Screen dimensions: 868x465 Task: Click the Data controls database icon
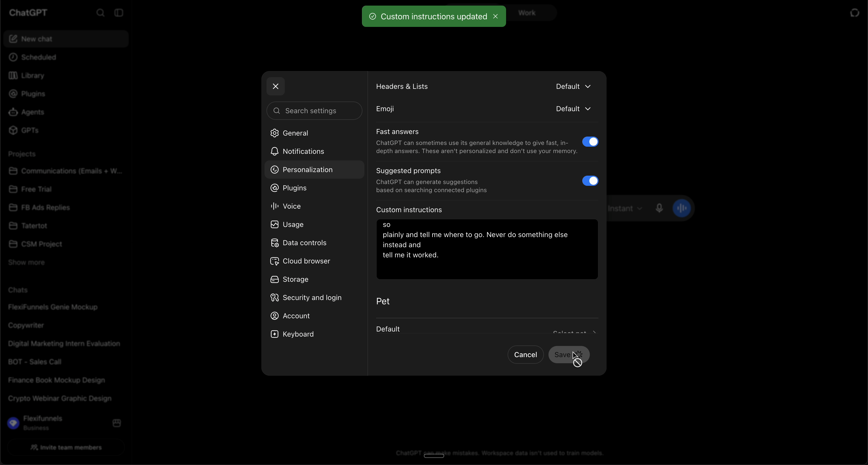coord(275,243)
